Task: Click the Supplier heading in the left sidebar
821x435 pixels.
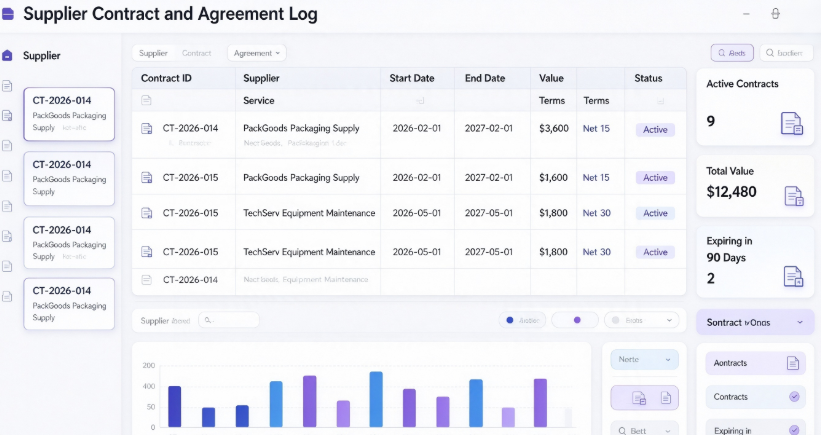Action: [x=41, y=55]
